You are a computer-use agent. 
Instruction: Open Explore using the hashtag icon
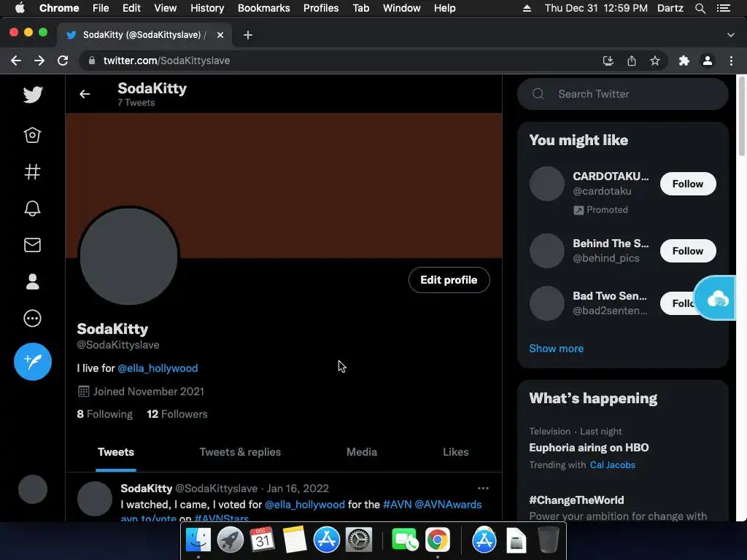coord(32,171)
